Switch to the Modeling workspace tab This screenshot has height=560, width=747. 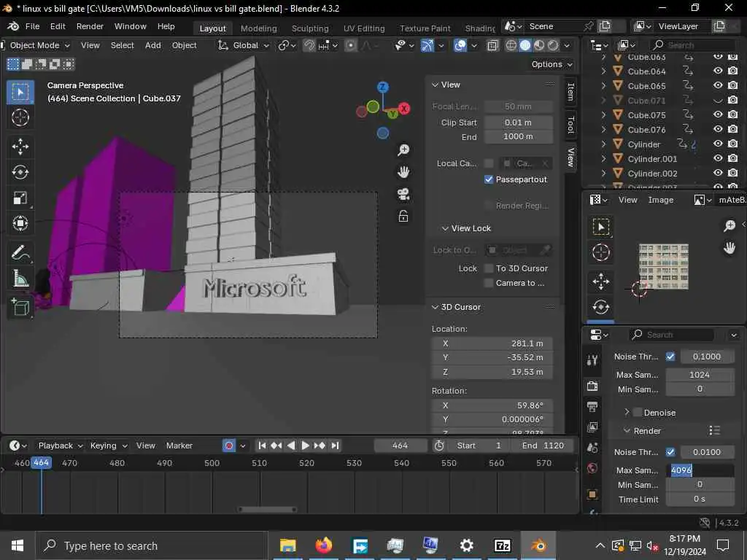tap(259, 28)
